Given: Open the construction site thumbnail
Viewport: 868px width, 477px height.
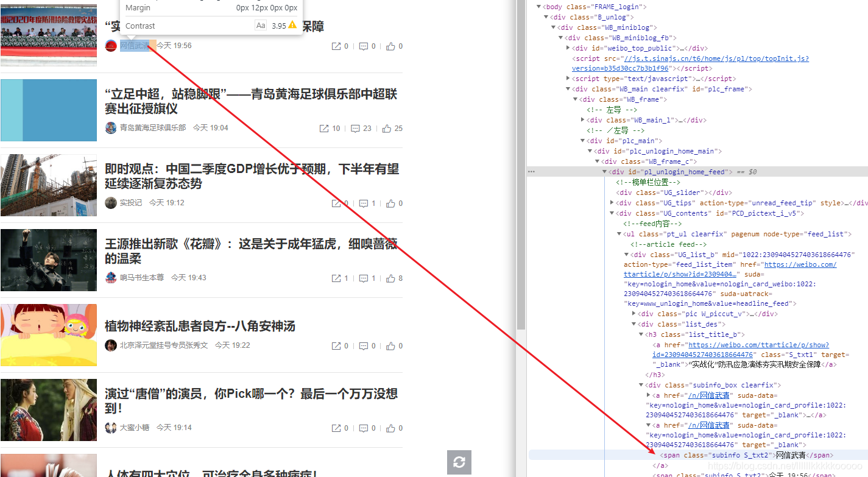Looking at the screenshot, I should pyautogui.click(x=49, y=185).
